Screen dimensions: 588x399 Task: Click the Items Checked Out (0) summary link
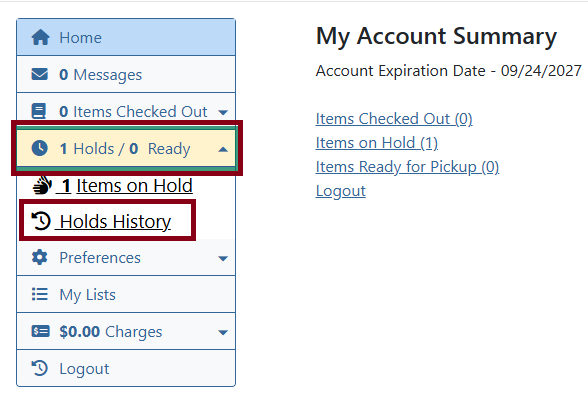(x=394, y=119)
